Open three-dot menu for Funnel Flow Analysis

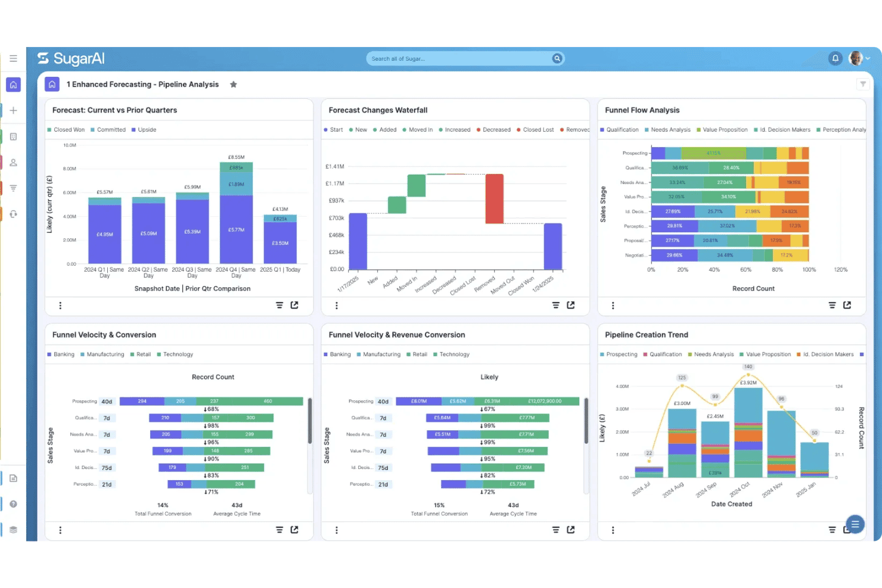[613, 305]
